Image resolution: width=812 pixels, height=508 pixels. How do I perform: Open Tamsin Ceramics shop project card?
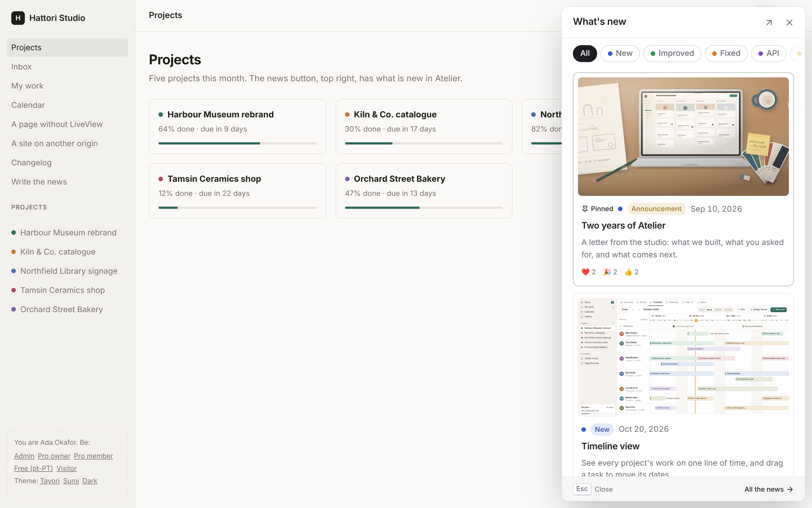tap(238, 191)
